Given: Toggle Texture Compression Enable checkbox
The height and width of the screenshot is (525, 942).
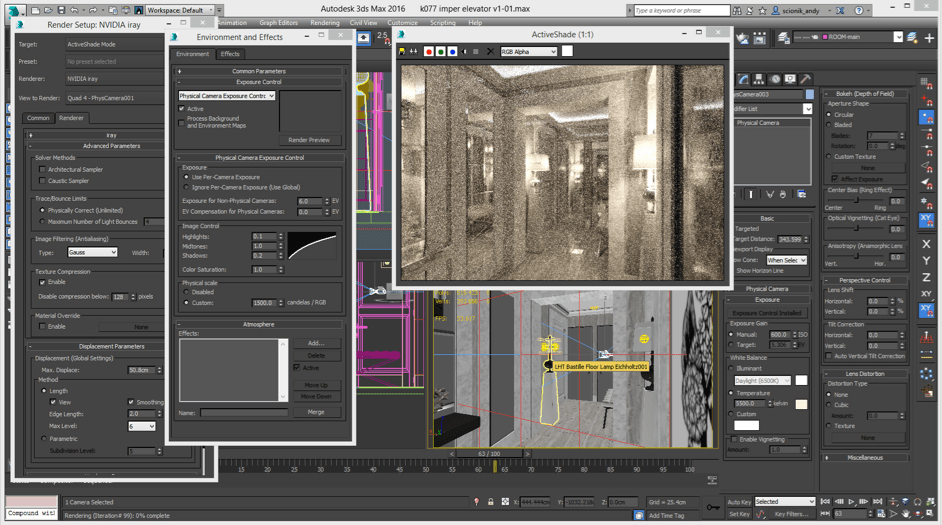Looking at the screenshot, I should pyautogui.click(x=42, y=282).
